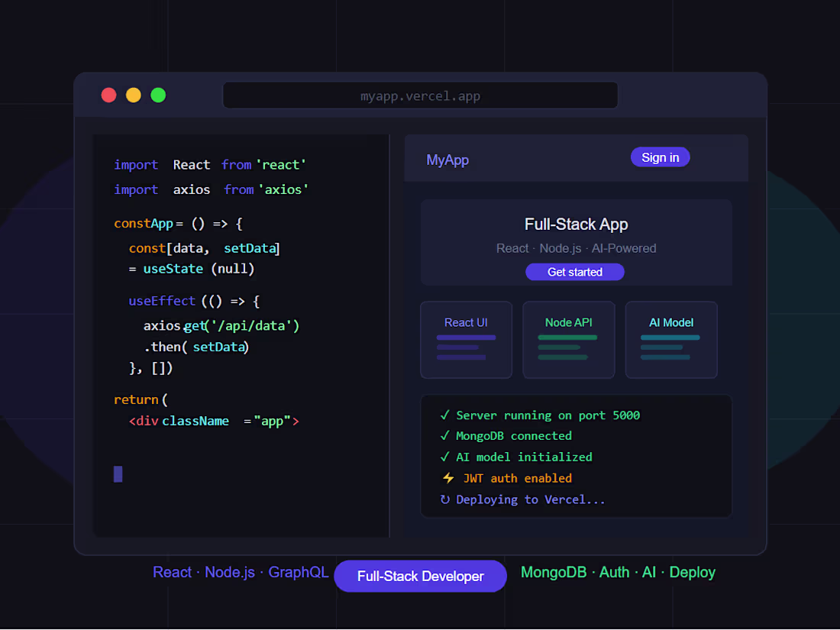Click the refresh icon by Deploying to Vercel
Screen dimensions: 840x630
(x=444, y=499)
